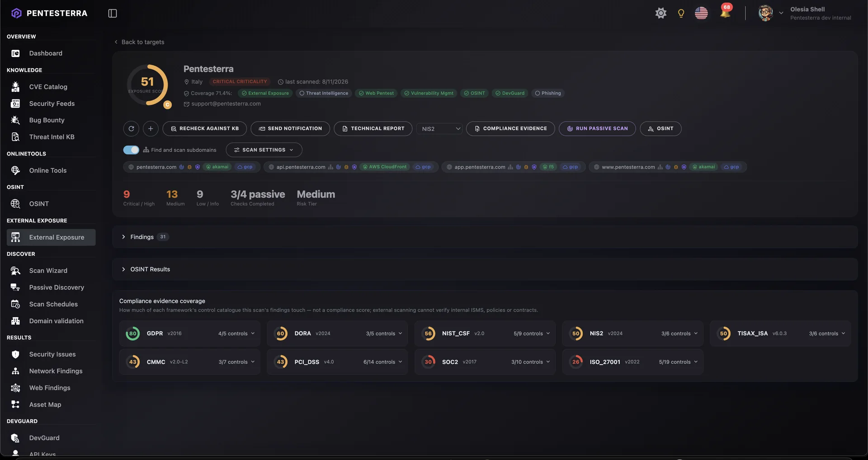Viewport: 868px width, 460px height.
Task: Generate the Technical Report
Action: click(x=373, y=129)
